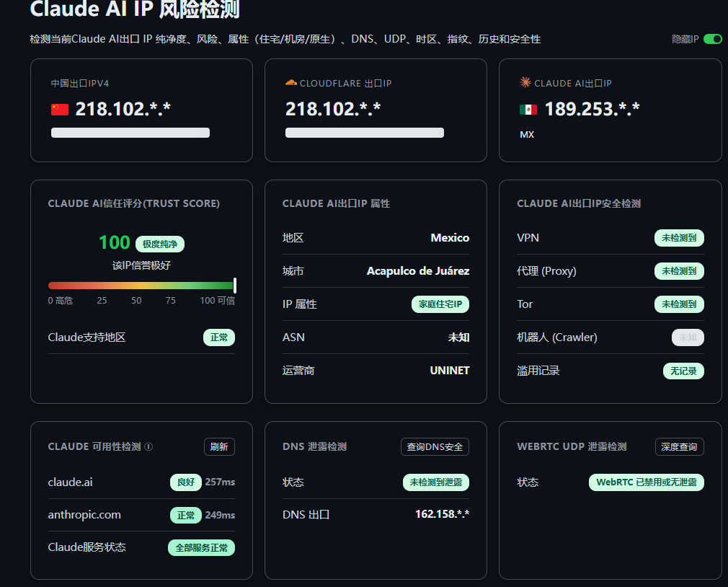Click the claude.ai row label
This screenshot has height=587, width=728.
tap(70, 482)
